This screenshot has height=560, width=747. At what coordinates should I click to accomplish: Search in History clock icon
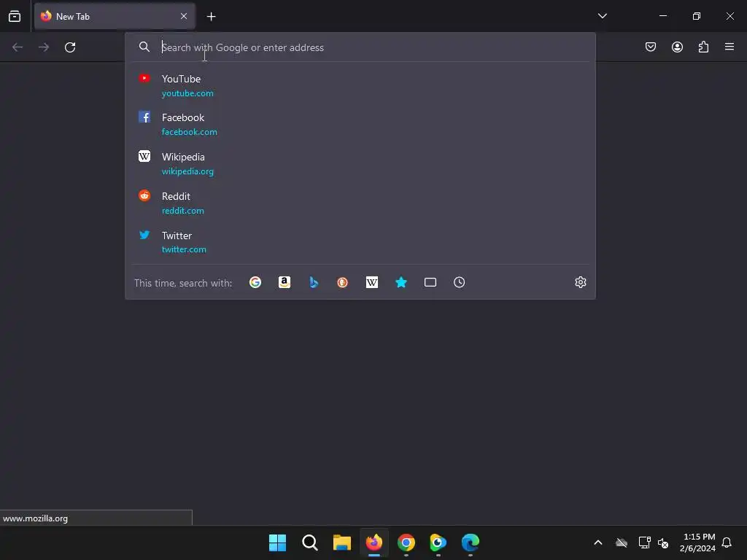click(x=460, y=282)
